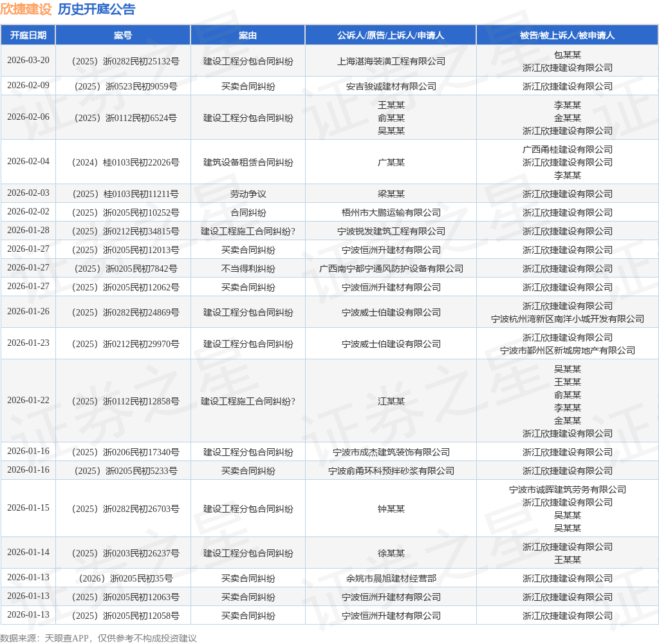This screenshot has height=644, width=659.
Task: Click plaintiff 上海湛海装潢工程有限公司
Action: [391, 61]
